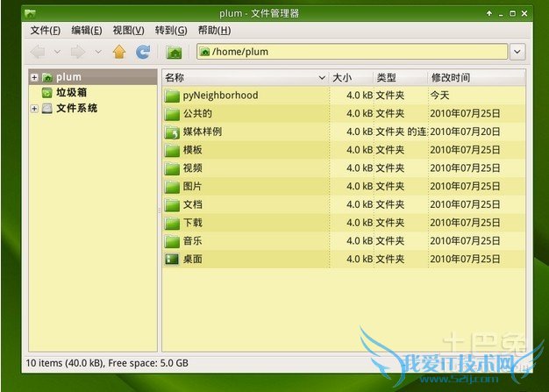
Task: Open forward history dropdown arrow
Action: pyautogui.click(x=98, y=52)
